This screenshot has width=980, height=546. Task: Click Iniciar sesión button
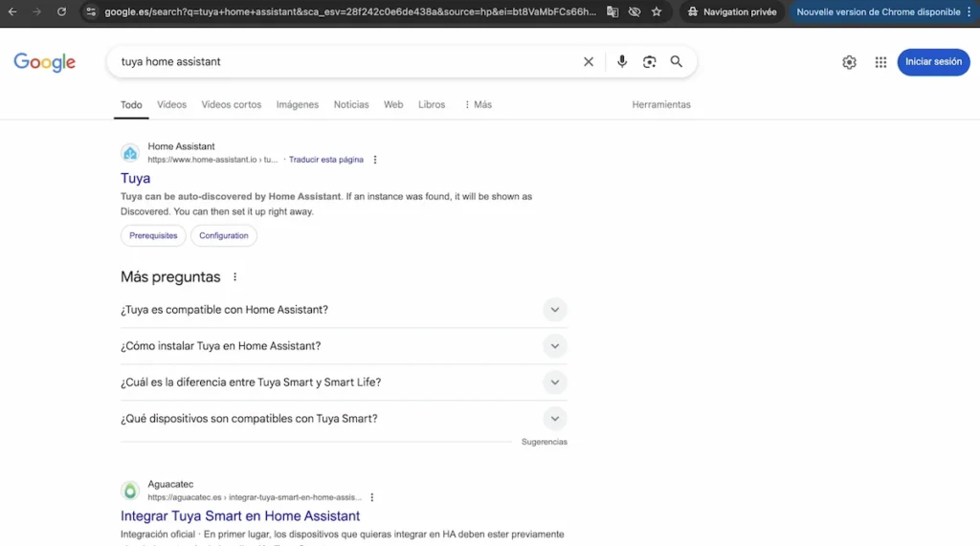tap(934, 62)
